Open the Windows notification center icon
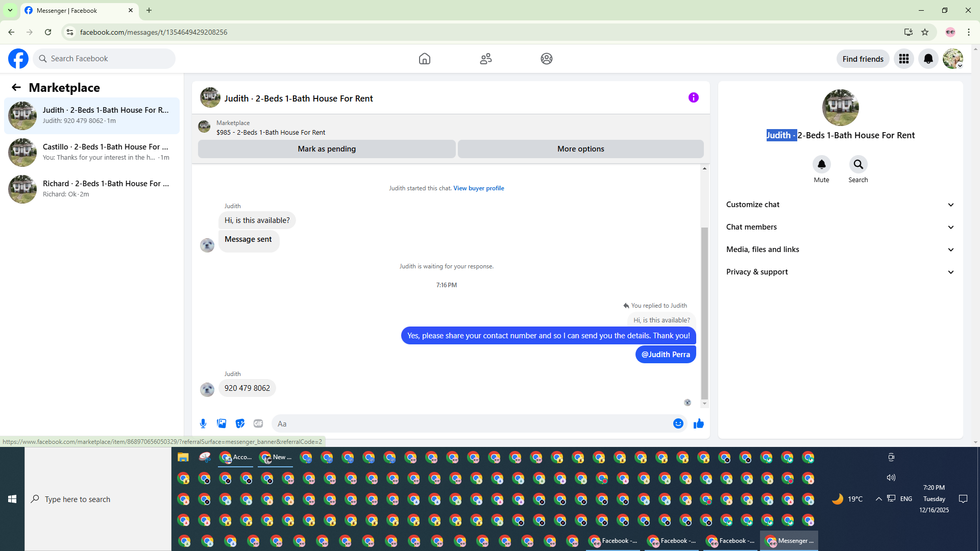The width and height of the screenshot is (980, 551). point(963,499)
